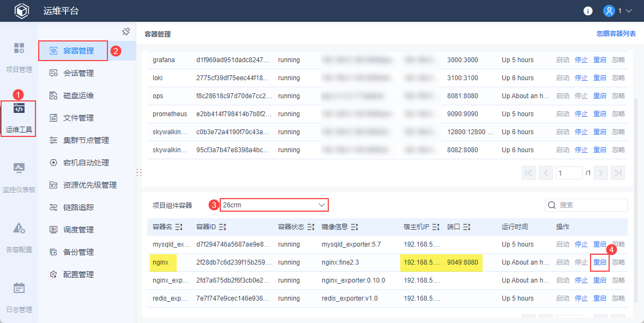Click 重启 for the grafana container

coord(600,60)
